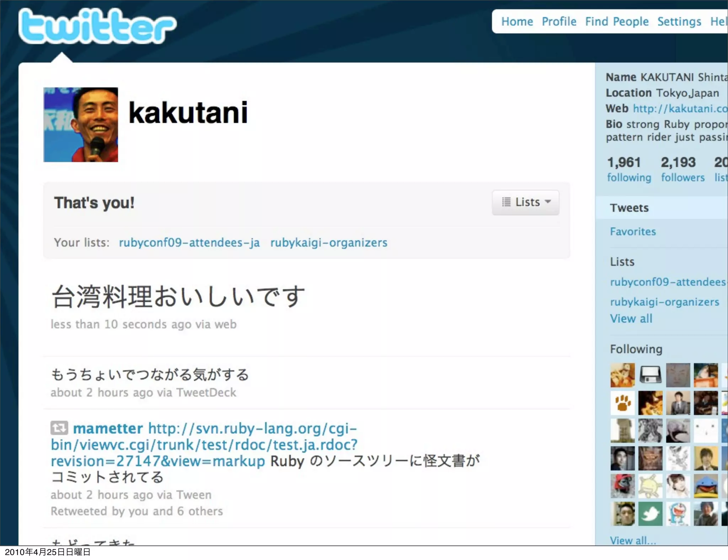Open the white Twitter bird avatar
Screen dimensions: 728x560
tap(650, 514)
